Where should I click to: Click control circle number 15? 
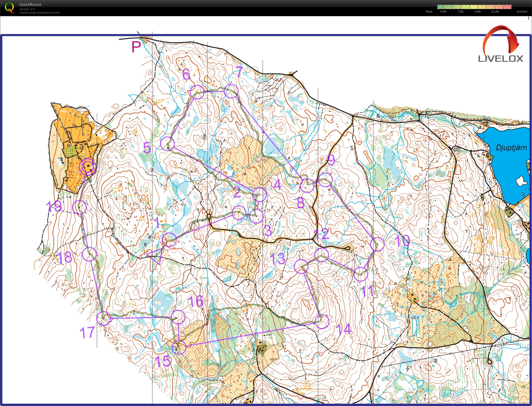[179, 347]
